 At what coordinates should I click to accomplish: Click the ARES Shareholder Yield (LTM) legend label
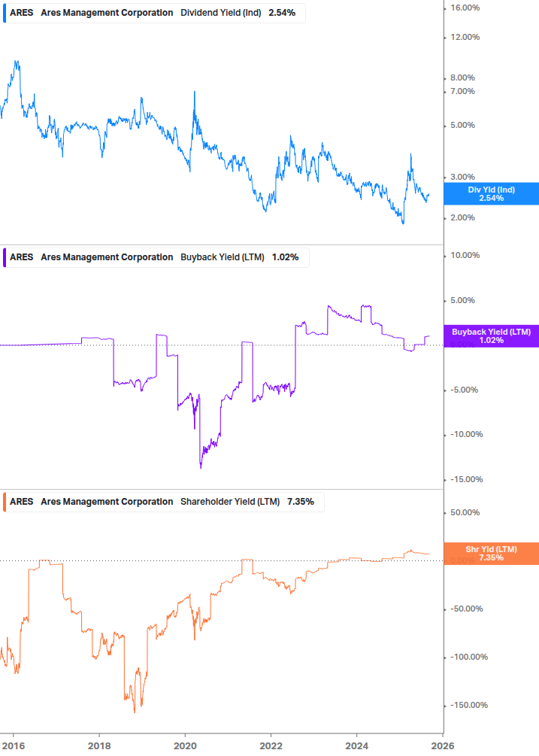pyautogui.click(x=163, y=502)
